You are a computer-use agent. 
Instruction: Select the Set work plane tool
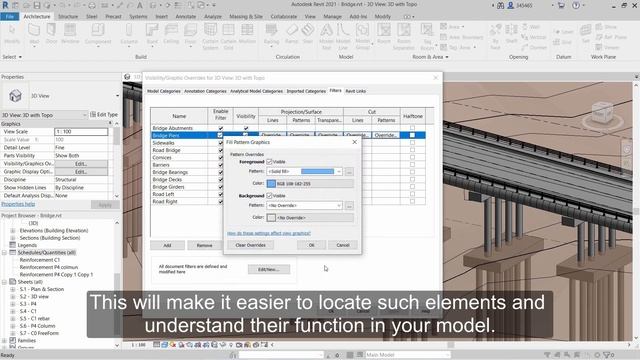(x=586, y=33)
